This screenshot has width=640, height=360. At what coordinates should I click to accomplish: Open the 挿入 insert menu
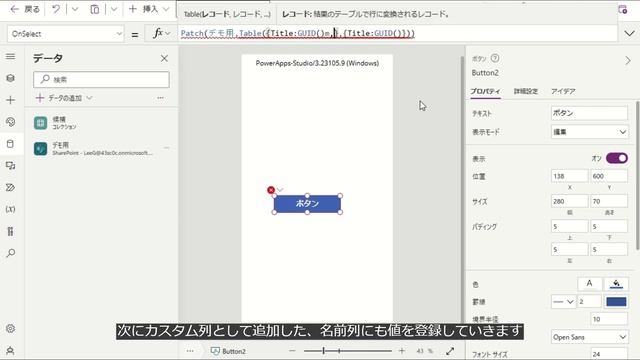[149, 9]
